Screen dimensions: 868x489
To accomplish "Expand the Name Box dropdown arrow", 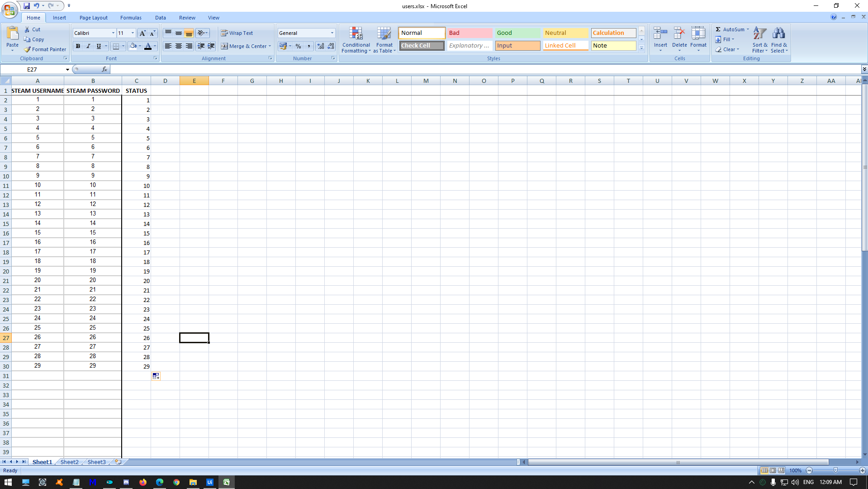I will coord(67,70).
